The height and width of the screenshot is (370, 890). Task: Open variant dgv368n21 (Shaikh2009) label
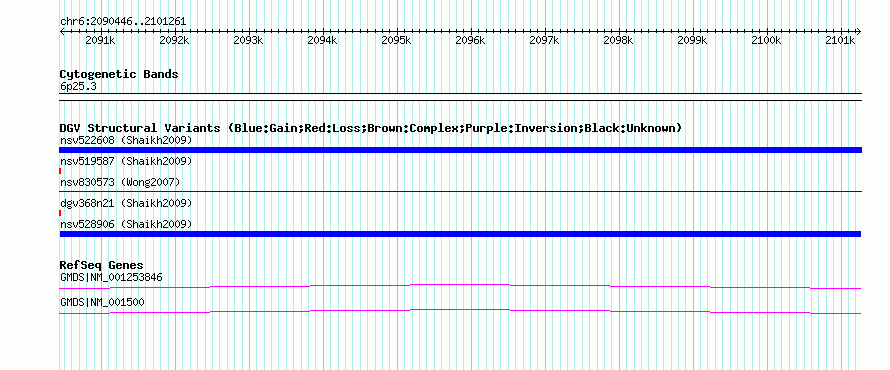[x=126, y=203]
